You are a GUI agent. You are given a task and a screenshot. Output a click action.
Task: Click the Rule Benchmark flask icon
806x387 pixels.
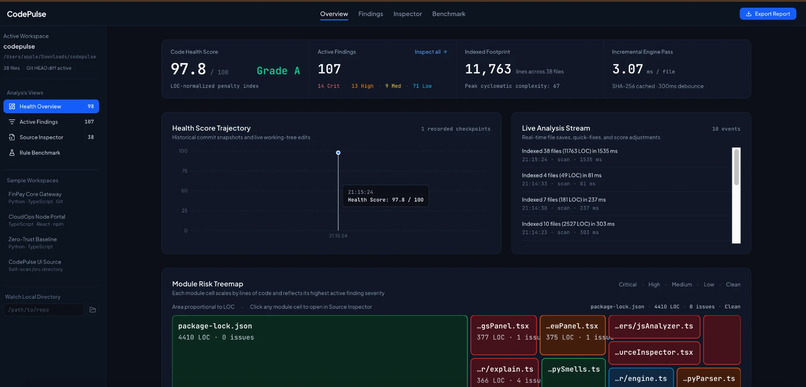(12, 153)
